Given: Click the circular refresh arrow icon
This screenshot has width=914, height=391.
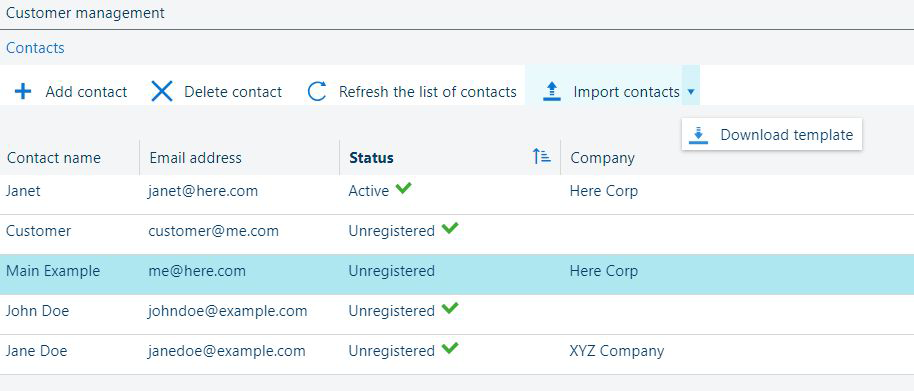Looking at the screenshot, I should coord(317,91).
